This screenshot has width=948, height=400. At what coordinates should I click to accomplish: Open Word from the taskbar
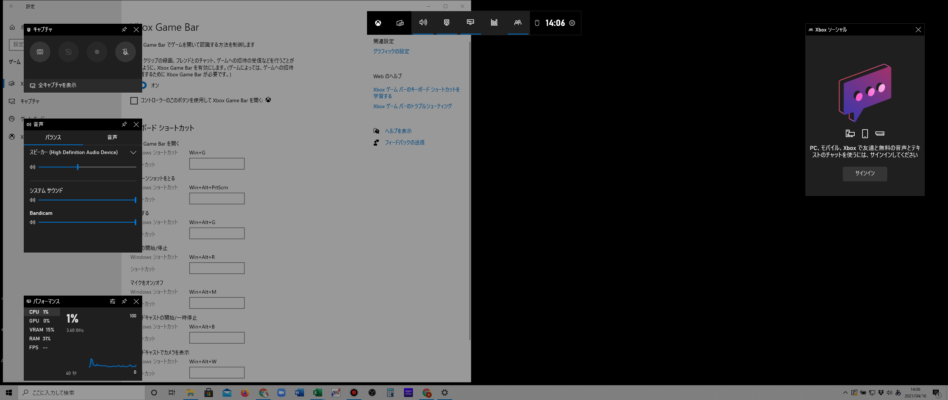coord(299,392)
